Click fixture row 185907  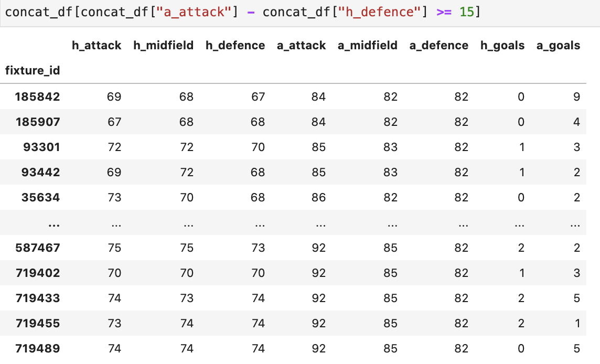click(293, 122)
